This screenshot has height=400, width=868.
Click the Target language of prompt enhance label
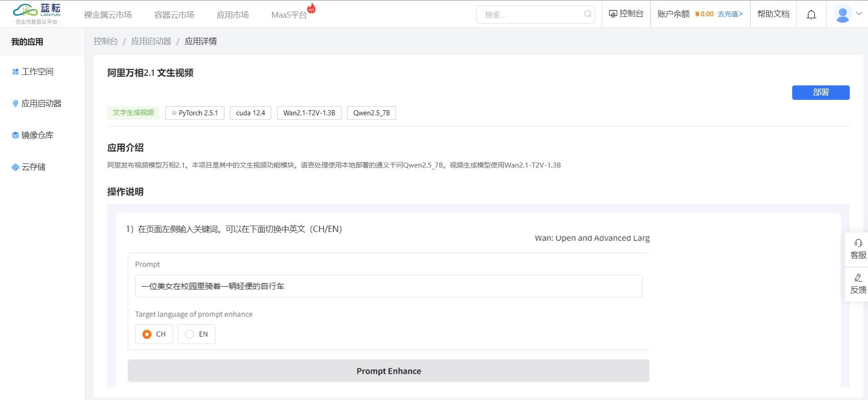pyautogui.click(x=193, y=314)
